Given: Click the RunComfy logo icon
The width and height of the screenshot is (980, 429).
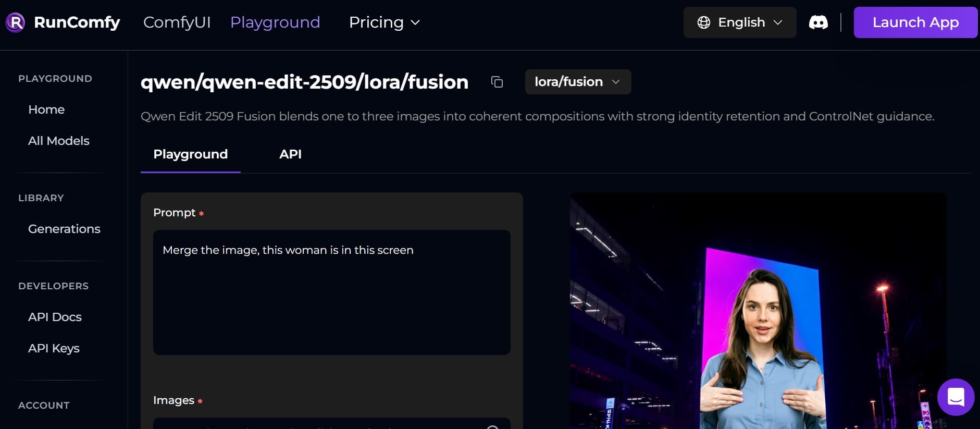Looking at the screenshot, I should 15,22.
